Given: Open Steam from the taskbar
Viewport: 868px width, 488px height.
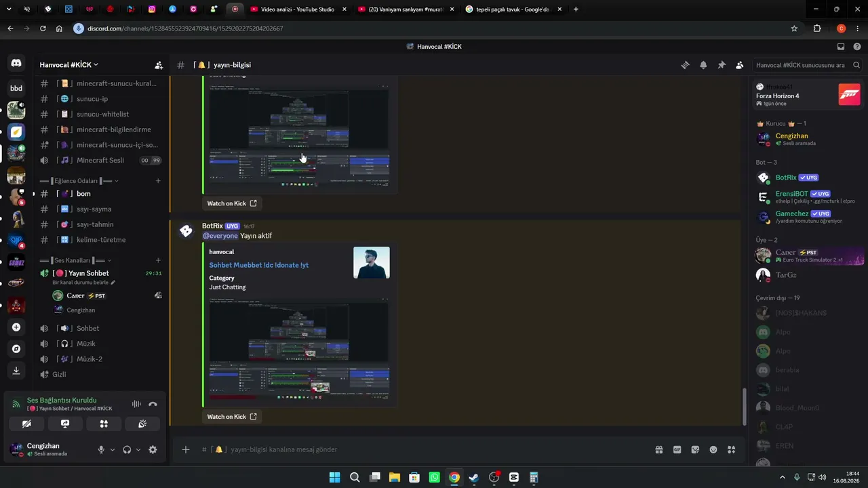Looking at the screenshot, I should pos(474,477).
